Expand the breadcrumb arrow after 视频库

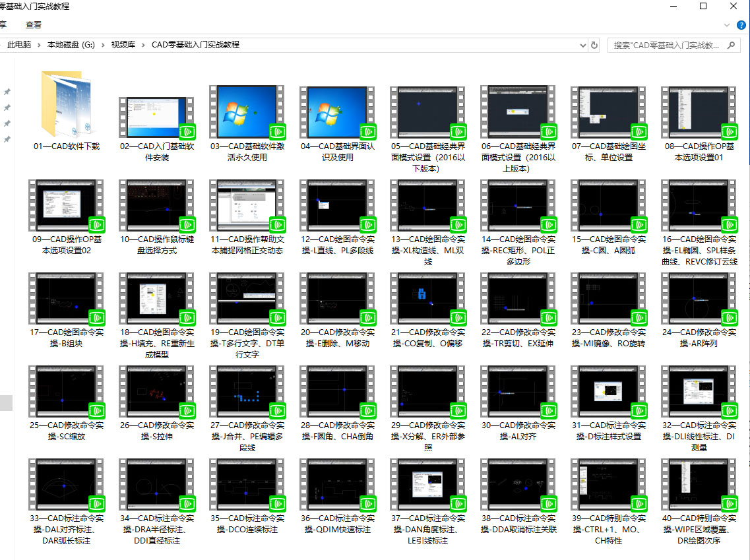tap(144, 45)
